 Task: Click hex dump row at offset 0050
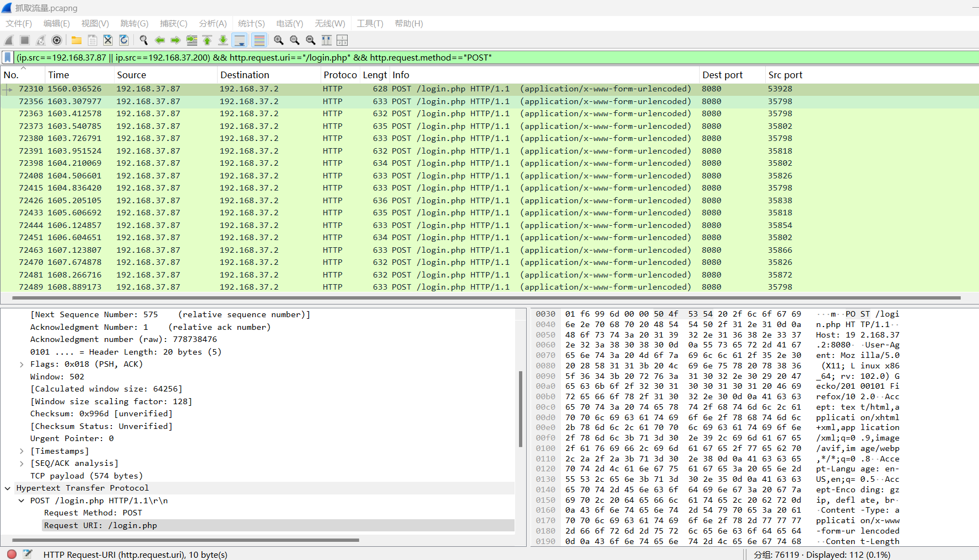717,335
